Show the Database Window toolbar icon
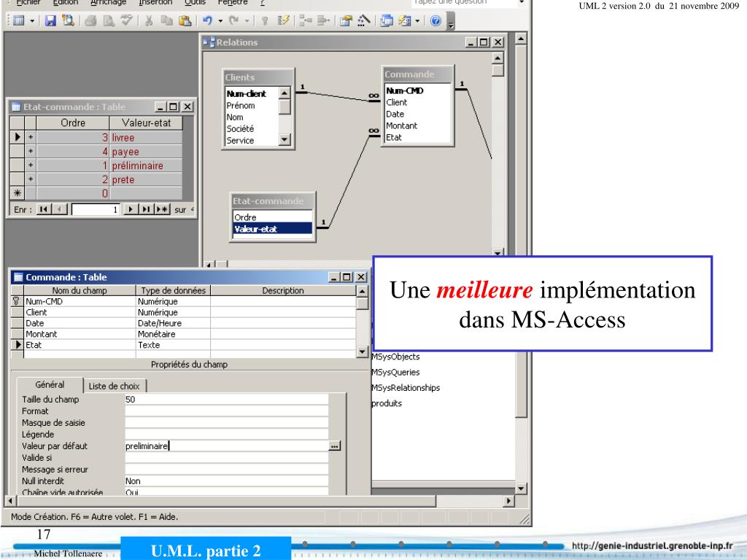The image size is (747, 560). click(387, 21)
